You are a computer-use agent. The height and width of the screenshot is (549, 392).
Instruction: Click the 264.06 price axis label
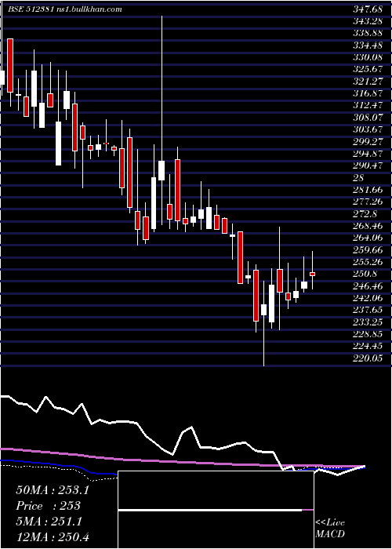click(367, 238)
